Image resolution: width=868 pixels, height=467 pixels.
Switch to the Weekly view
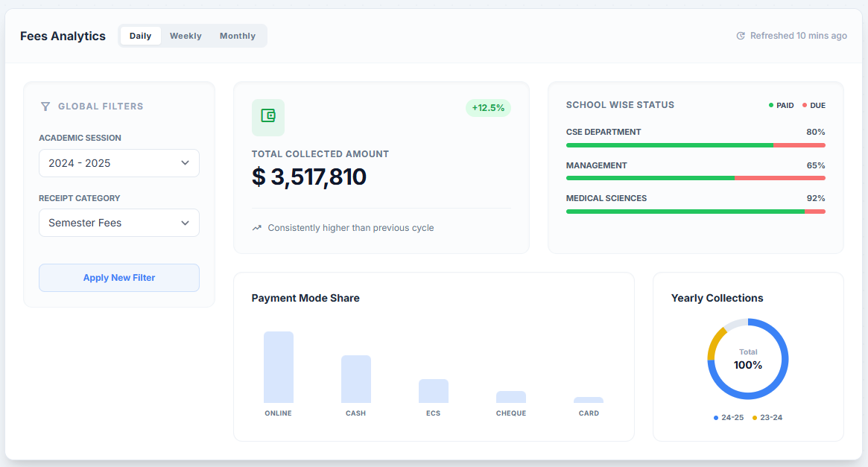pos(186,36)
